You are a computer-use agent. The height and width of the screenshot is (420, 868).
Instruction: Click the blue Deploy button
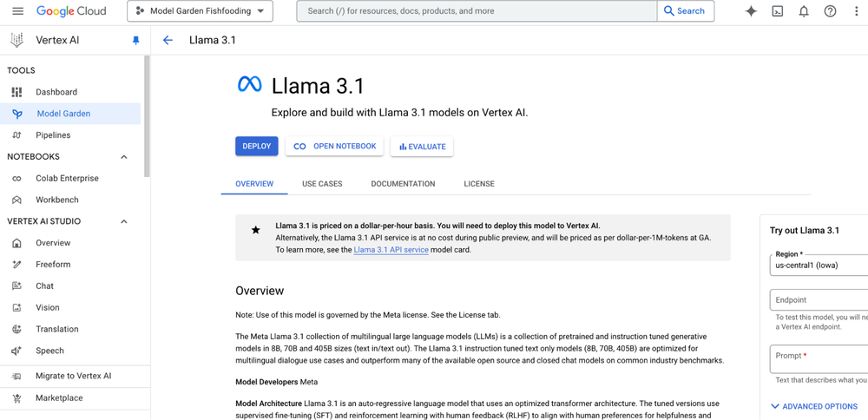tap(256, 147)
